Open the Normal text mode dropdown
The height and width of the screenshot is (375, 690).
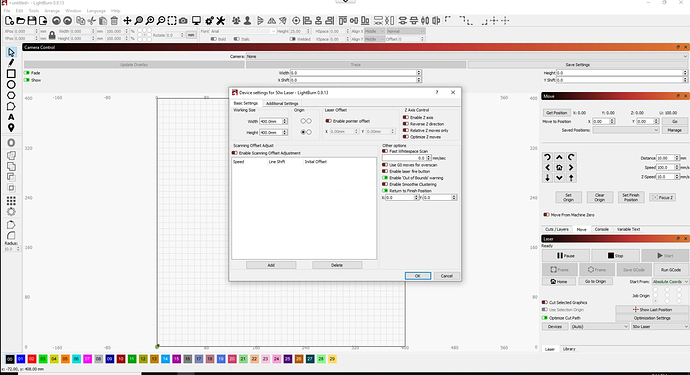(405, 31)
